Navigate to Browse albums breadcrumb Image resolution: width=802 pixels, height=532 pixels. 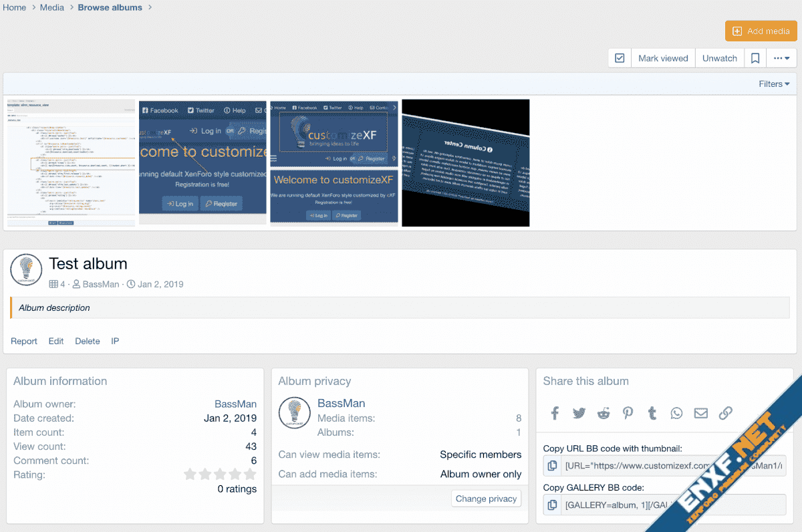(x=110, y=7)
